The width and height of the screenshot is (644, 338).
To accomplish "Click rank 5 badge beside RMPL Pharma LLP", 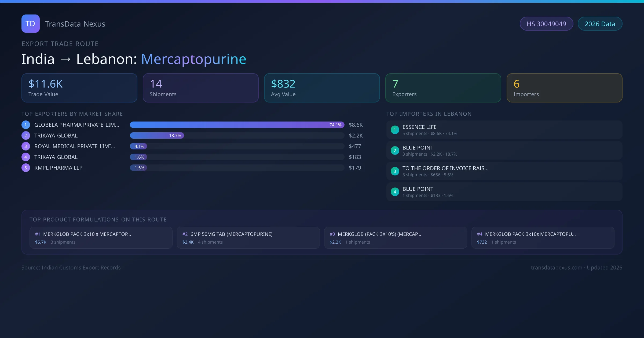I will 26,168.
